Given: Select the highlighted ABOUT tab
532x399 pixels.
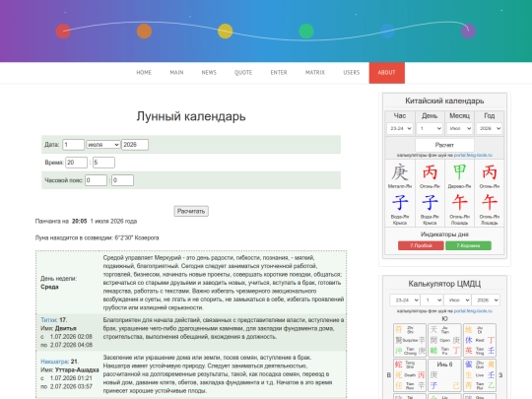Looking at the screenshot, I should [387, 73].
